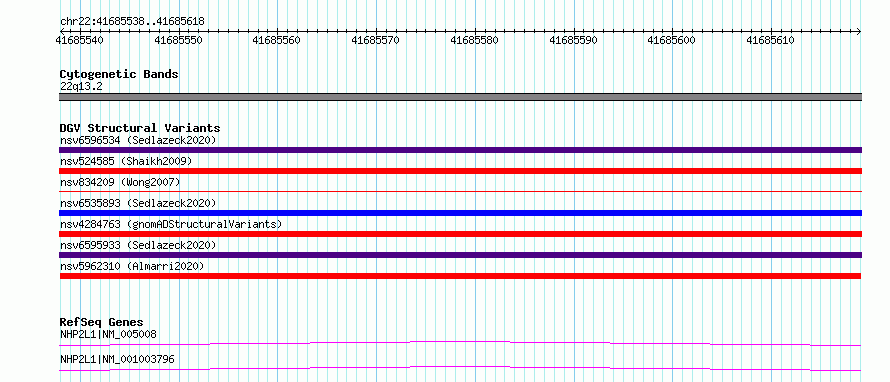This screenshot has height=382, width=890.
Task: Click the nsv5962310 (Almarri2020) label
Action: pyautogui.click(x=132, y=266)
